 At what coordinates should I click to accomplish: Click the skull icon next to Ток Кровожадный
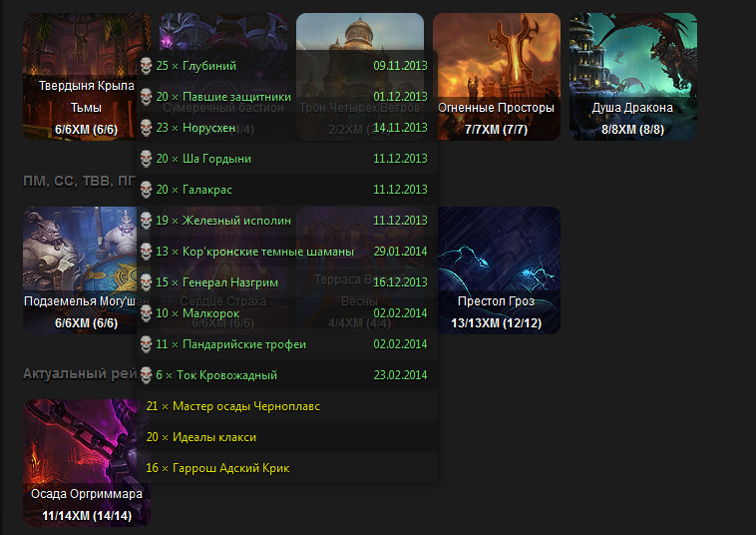(x=146, y=375)
